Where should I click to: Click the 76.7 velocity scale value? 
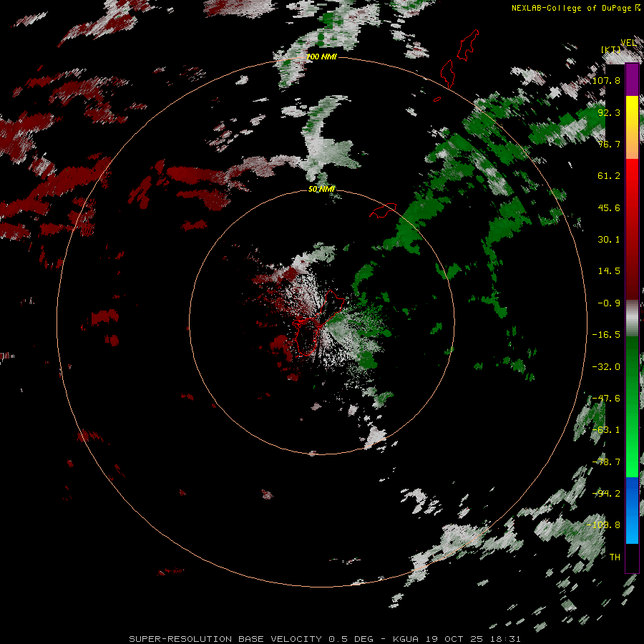click(609, 144)
